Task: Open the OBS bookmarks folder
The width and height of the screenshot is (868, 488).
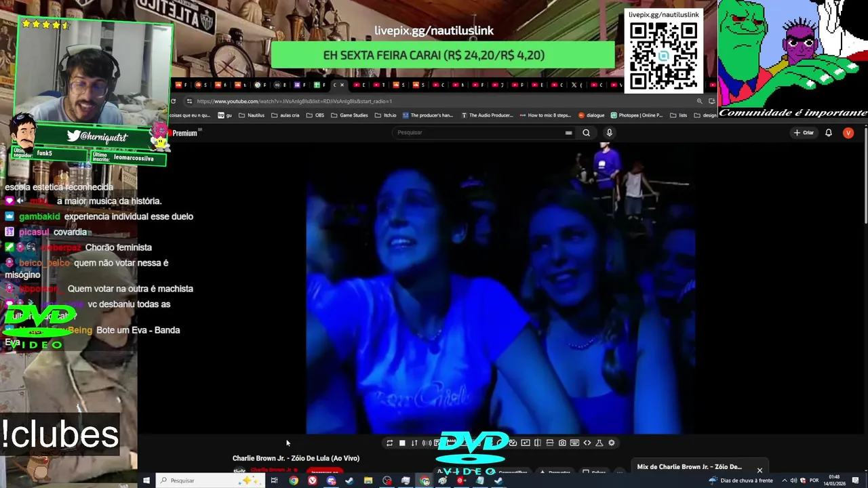Action: click(315, 115)
